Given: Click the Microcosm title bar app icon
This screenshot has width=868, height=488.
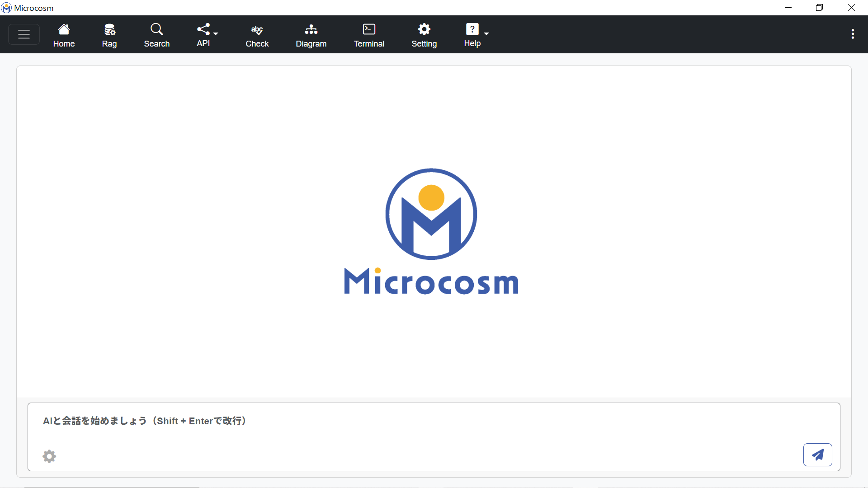Looking at the screenshot, I should (x=6, y=8).
